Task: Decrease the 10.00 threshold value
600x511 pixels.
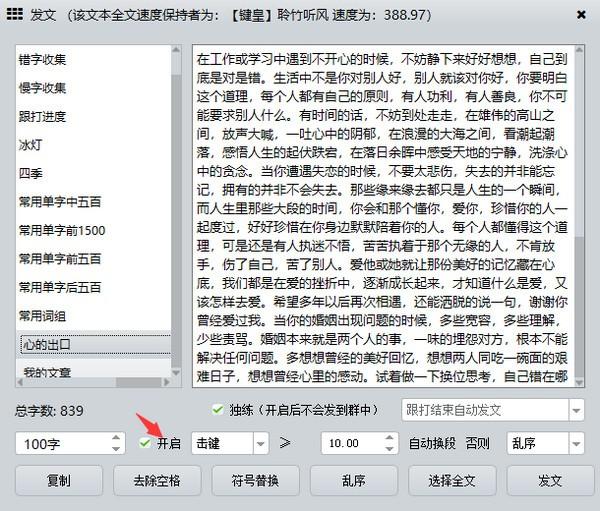Action: coord(389,449)
